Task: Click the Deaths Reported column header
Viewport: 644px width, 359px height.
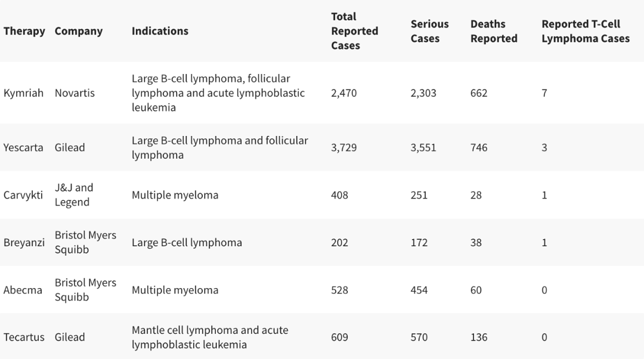Action: (x=494, y=31)
